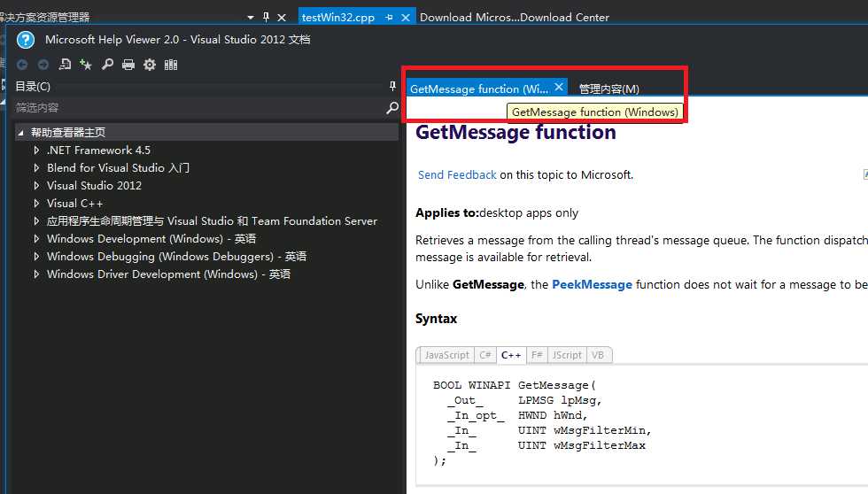Close the solution explorer panel
The width and height of the screenshot is (868, 494).
[282, 18]
